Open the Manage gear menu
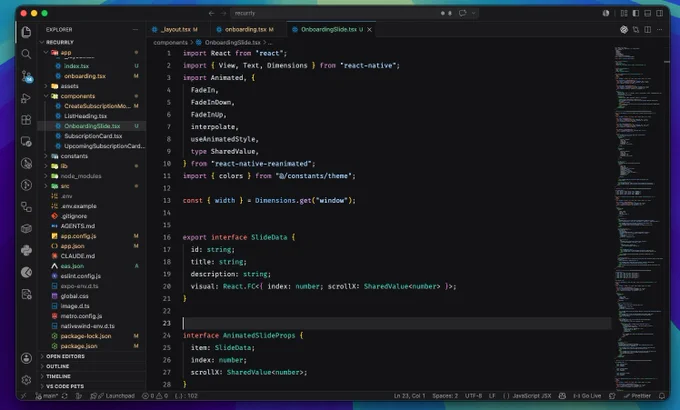The height and width of the screenshot is (410, 680). tap(26, 380)
